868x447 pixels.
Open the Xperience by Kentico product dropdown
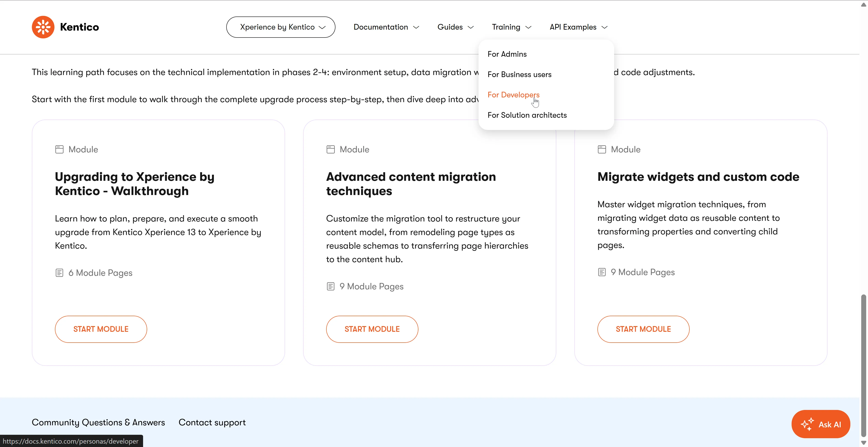pyautogui.click(x=281, y=27)
